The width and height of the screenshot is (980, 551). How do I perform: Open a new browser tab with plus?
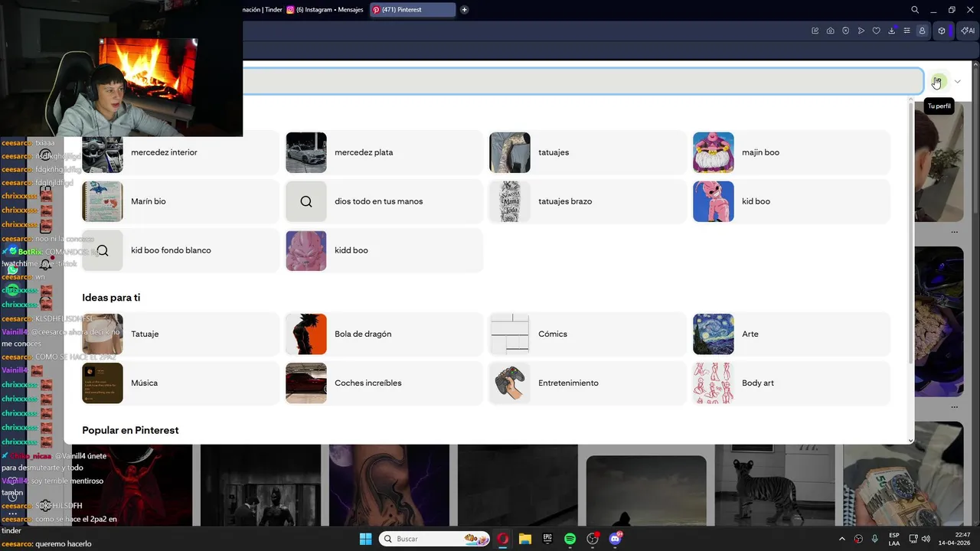point(464,10)
